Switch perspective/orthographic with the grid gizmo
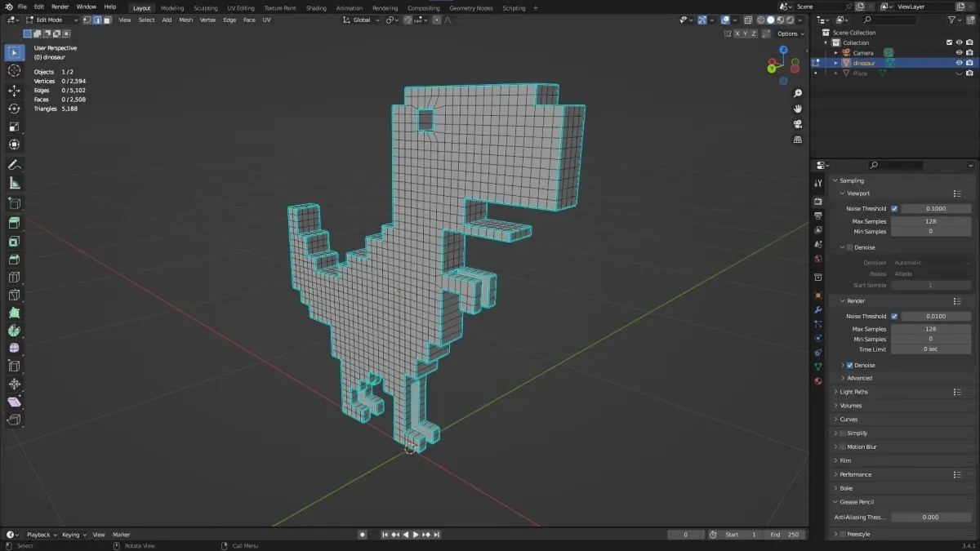The image size is (980, 551). (x=798, y=140)
